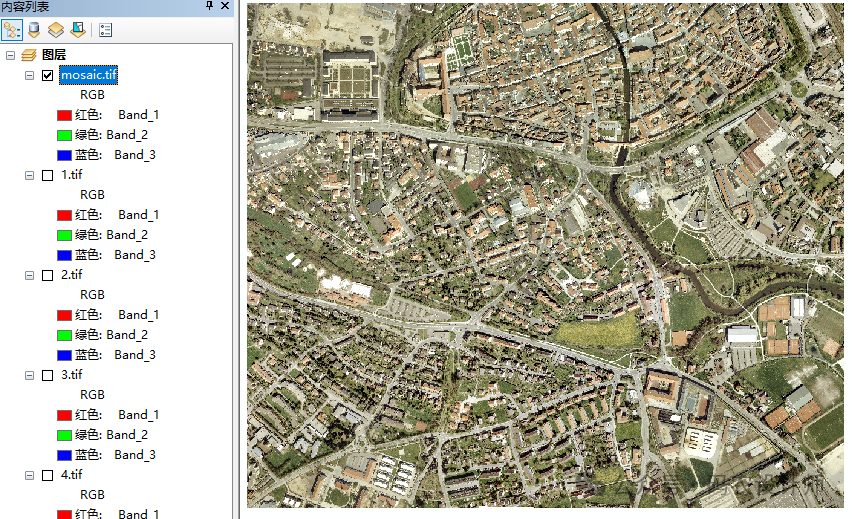Close the 内容列表 panel
Image resolution: width=852 pixels, height=519 pixels.
tap(225, 6)
